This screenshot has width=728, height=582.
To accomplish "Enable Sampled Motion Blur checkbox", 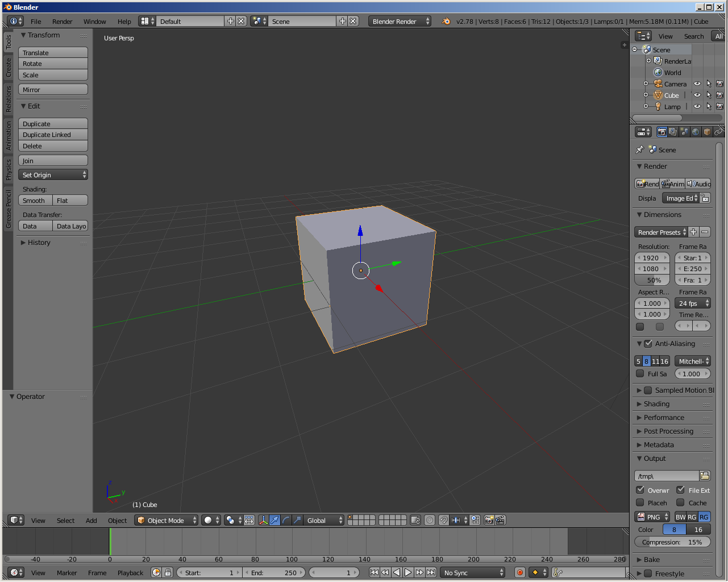I will (648, 390).
